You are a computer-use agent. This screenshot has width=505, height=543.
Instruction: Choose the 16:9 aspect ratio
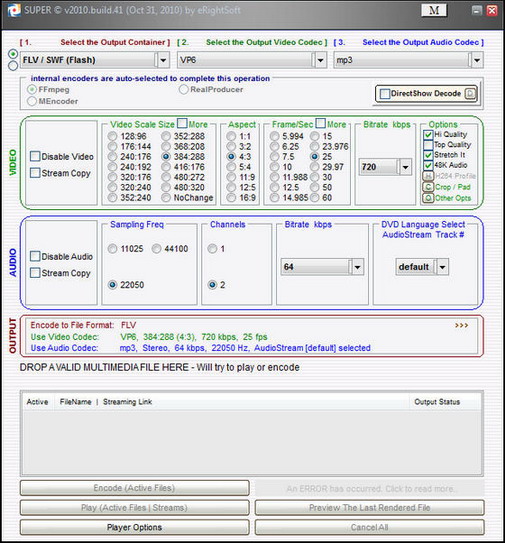(x=231, y=197)
